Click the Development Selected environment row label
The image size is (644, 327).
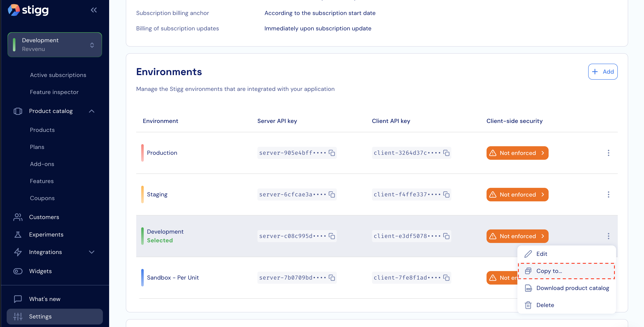point(165,236)
